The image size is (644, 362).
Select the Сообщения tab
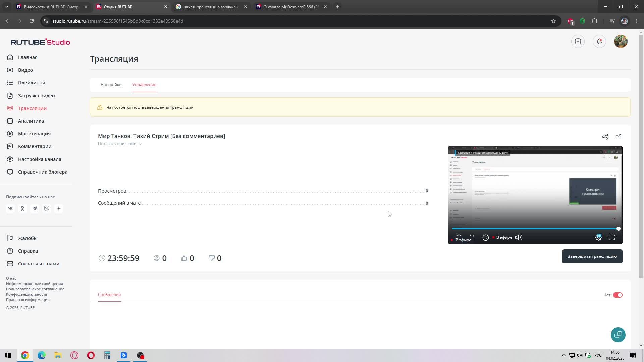pyautogui.click(x=109, y=295)
